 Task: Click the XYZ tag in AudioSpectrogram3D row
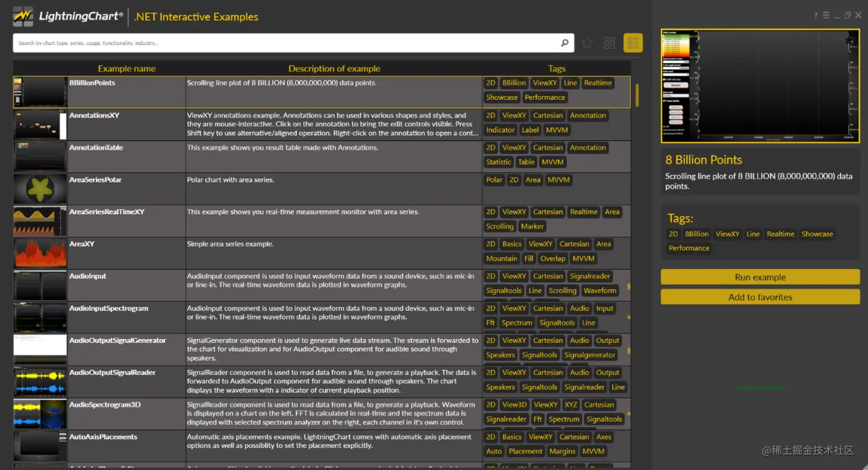(571, 405)
